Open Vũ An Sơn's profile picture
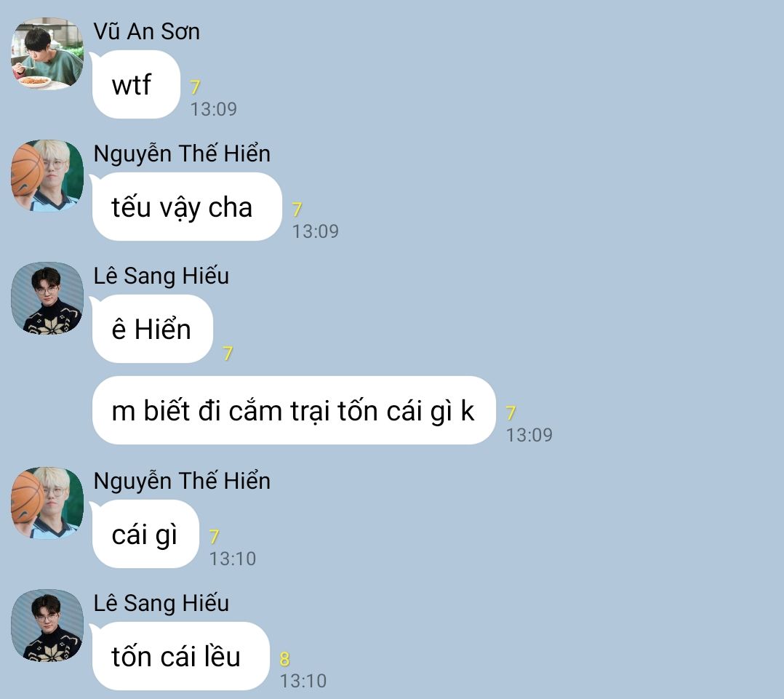The height and width of the screenshot is (699, 784). click(x=47, y=54)
